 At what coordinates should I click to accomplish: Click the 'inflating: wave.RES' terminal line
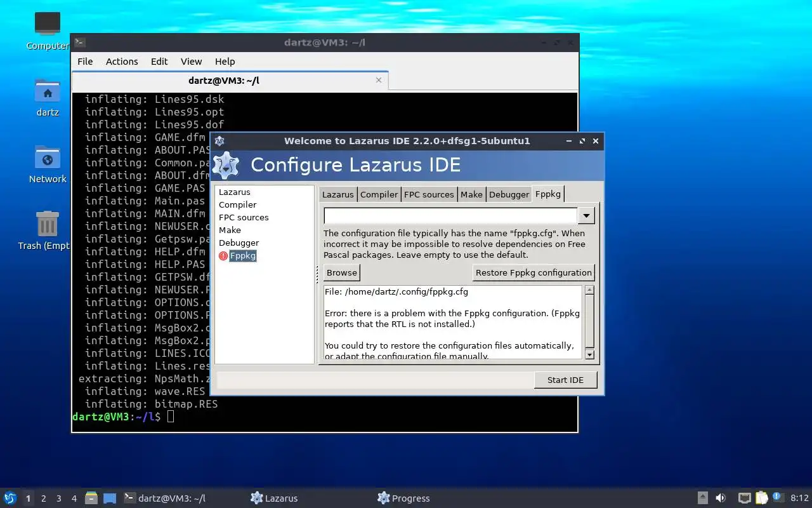145,391
